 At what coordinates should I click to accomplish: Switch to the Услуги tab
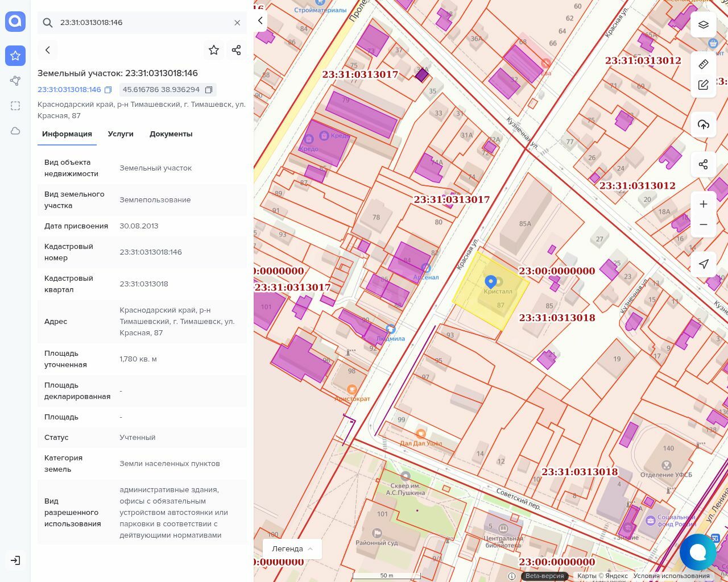[121, 134]
